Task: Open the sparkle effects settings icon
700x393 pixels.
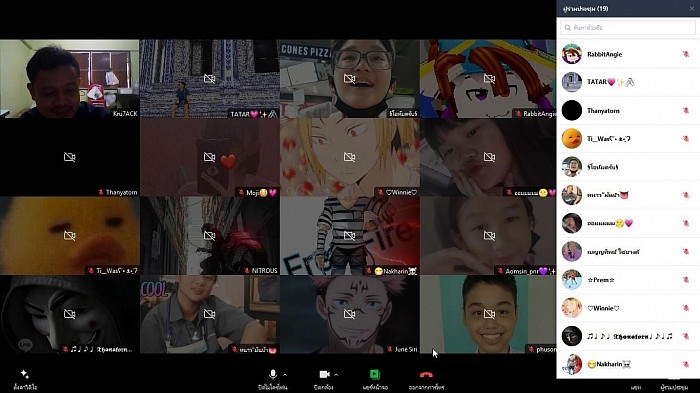Action: pyautogui.click(x=25, y=374)
